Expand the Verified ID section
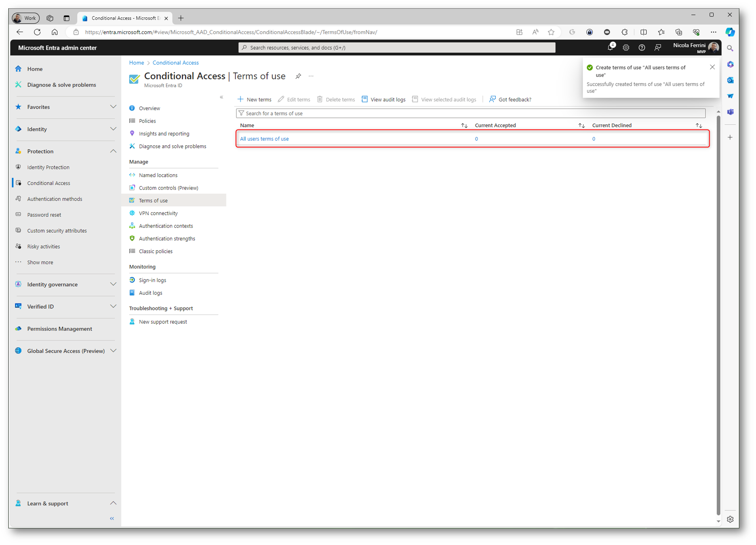Image resolution: width=756 pixels, height=545 pixels. tap(113, 306)
